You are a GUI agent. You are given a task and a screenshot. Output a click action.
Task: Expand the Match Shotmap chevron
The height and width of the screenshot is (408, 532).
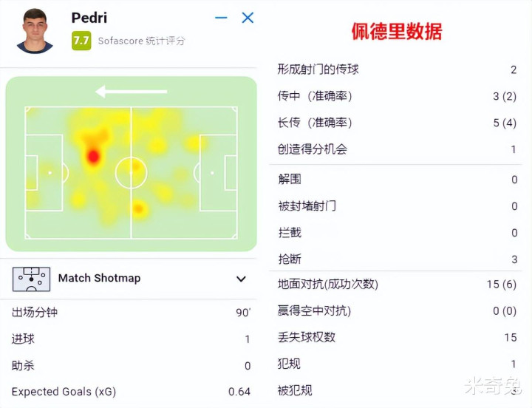pyautogui.click(x=241, y=279)
